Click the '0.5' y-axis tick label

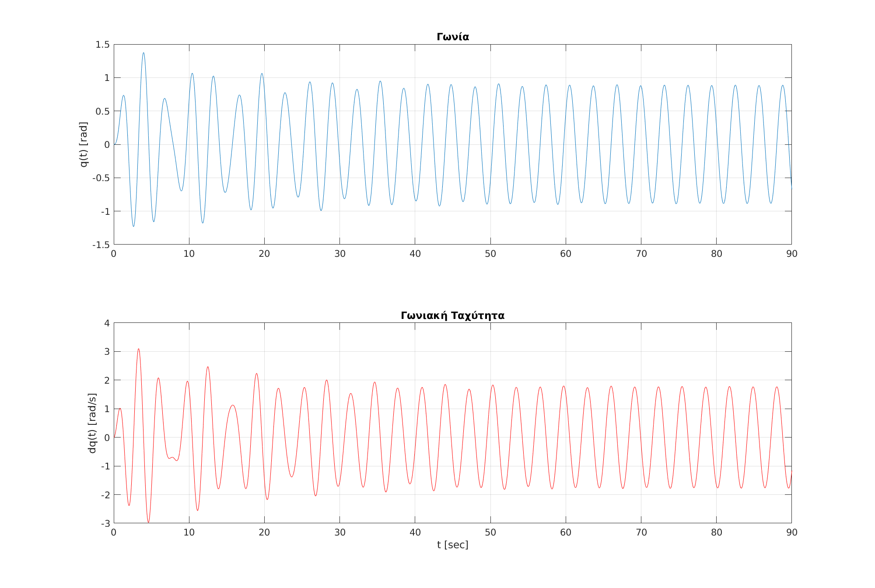click(x=102, y=112)
